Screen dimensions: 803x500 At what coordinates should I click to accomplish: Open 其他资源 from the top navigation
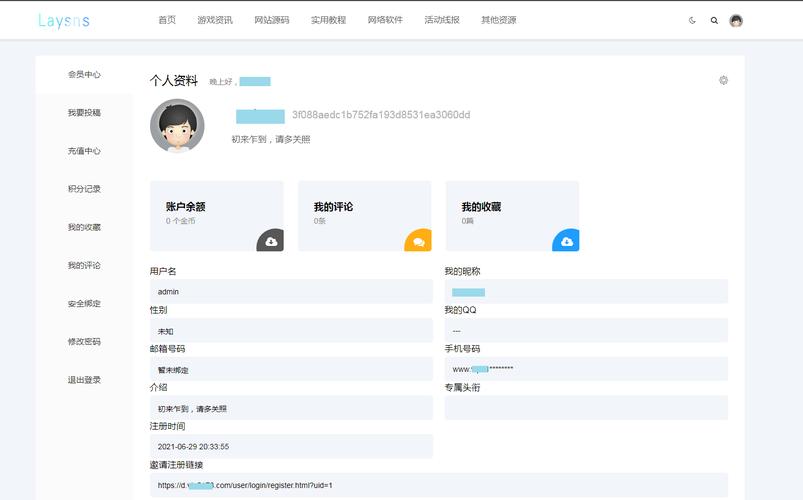pos(499,20)
